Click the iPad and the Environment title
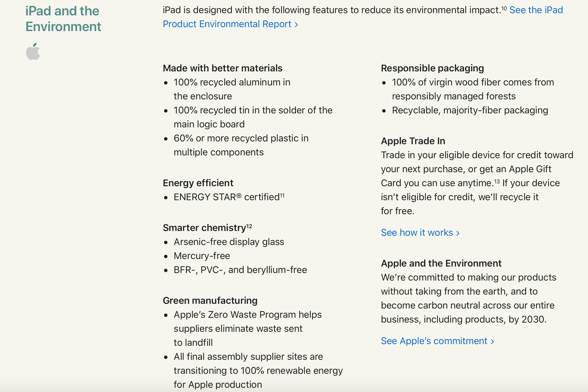 pyautogui.click(x=63, y=19)
